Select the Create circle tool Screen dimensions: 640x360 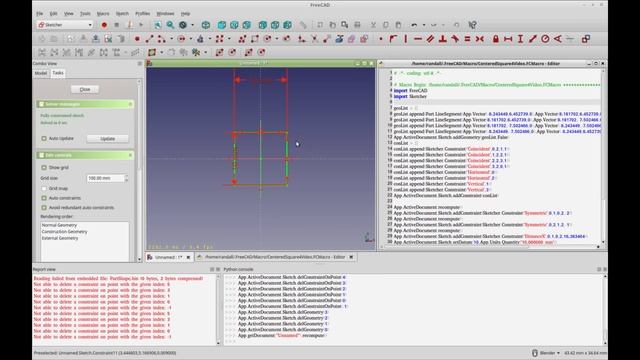pos(182,39)
